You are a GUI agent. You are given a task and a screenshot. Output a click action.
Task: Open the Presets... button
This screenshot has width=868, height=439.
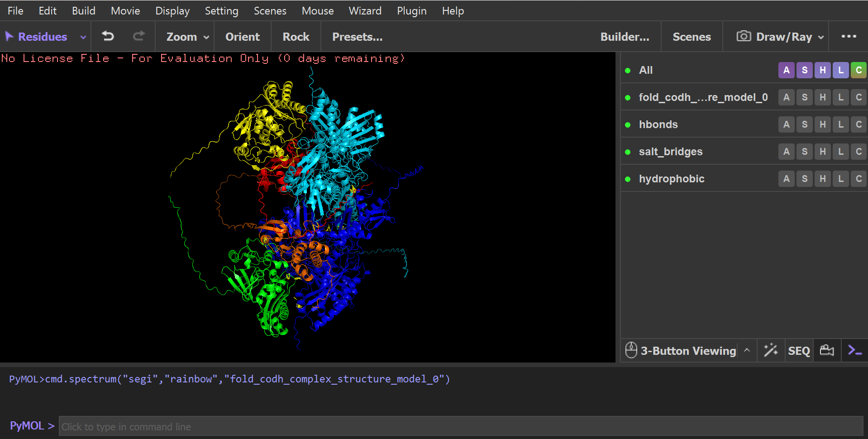[x=358, y=37]
